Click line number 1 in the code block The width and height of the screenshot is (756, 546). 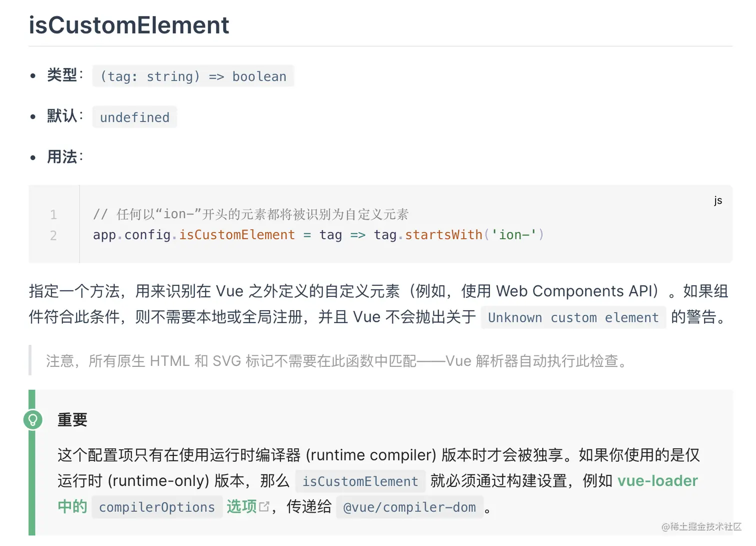coord(53,215)
